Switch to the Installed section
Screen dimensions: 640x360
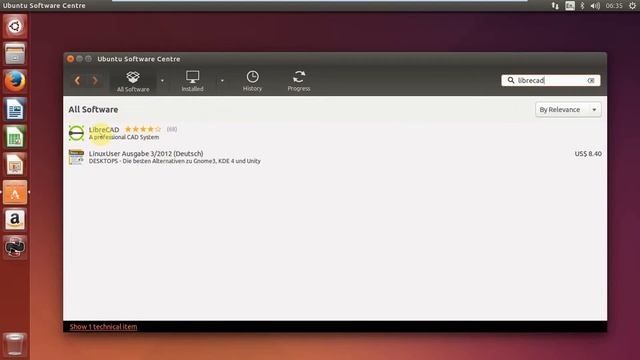[x=192, y=81]
